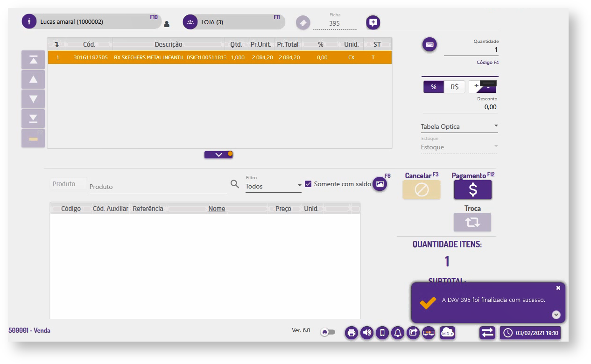Click the ST column header
The width and height of the screenshot is (591, 364).
[377, 44]
